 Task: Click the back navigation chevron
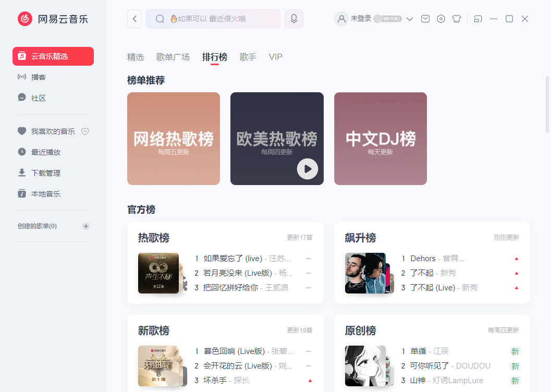pos(134,18)
